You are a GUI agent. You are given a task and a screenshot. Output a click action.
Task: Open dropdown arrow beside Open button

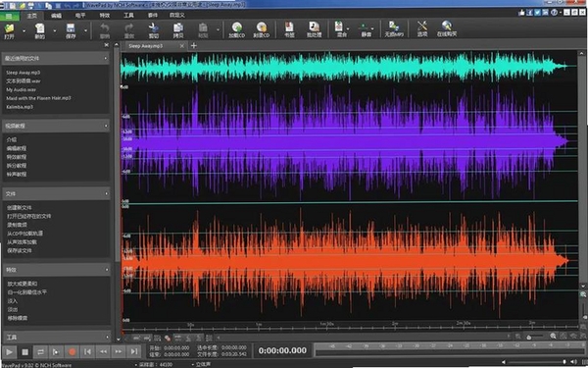pyautogui.click(x=24, y=30)
